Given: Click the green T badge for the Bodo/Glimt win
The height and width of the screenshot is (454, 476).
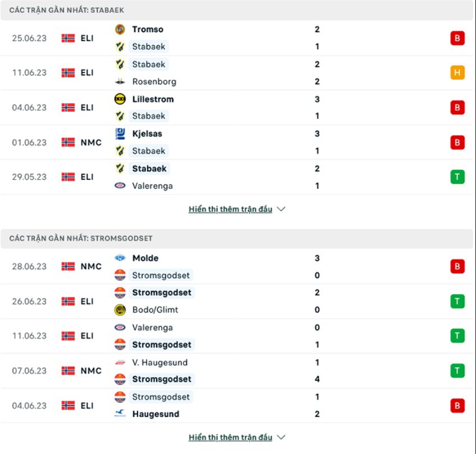Looking at the screenshot, I should (457, 301).
